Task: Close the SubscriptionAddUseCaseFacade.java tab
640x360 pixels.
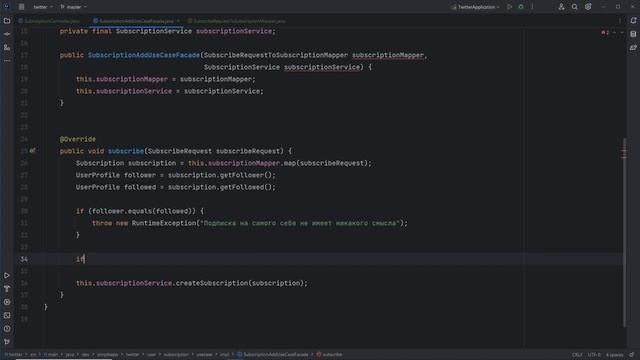Action: (x=178, y=21)
